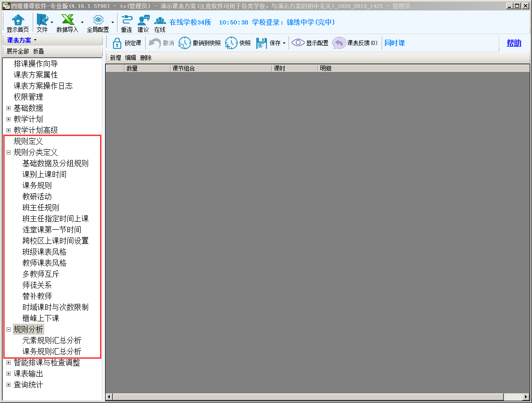Click the 同时课 button
The image size is (532, 403).
395,43
